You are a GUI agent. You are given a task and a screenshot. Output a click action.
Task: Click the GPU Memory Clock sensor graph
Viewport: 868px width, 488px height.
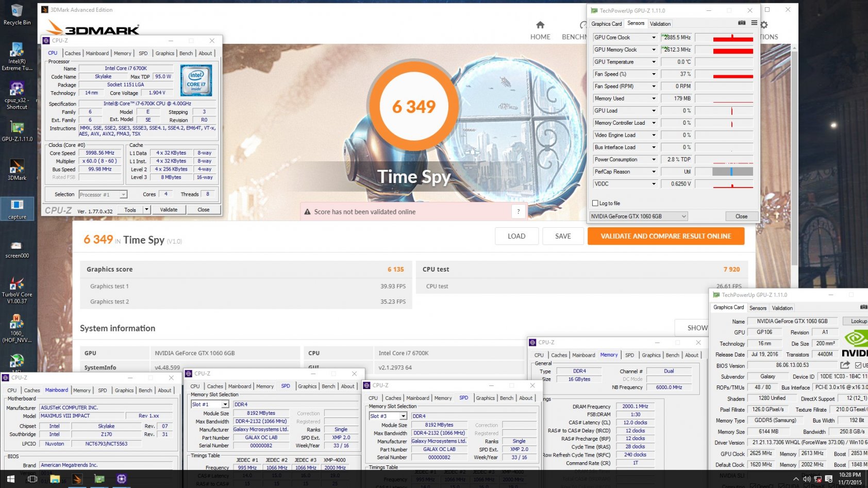[x=724, y=50]
